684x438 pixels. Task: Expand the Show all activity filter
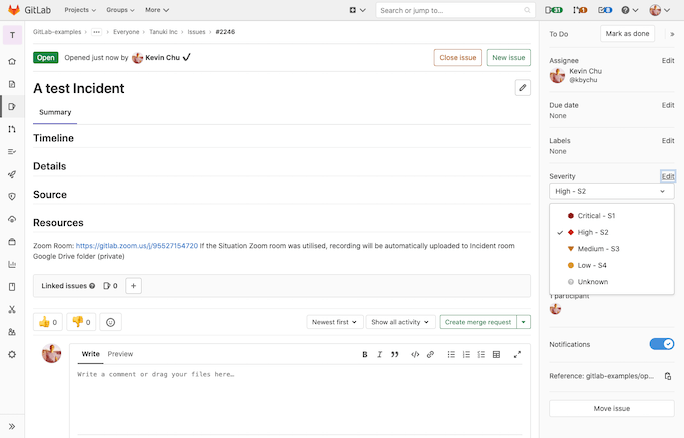[x=400, y=322]
